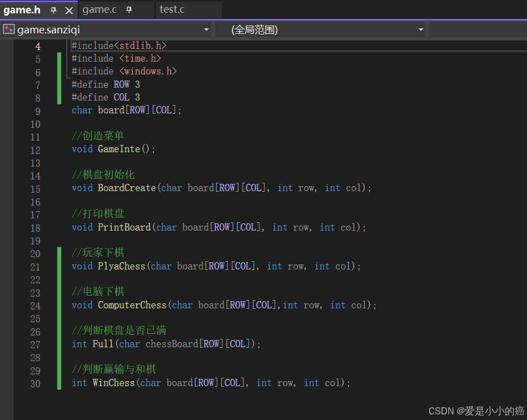Click the WinChess function name
This screenshot has width=527, height=420.
(x=113, y=383)
